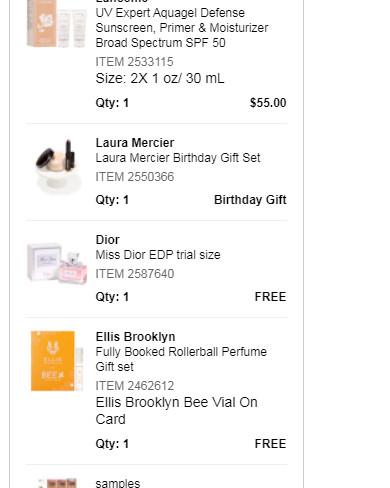Click the samples thumbnail at bottom
Image resolution: width=390 pixels, height=488 pixels.
coord(57,483)
